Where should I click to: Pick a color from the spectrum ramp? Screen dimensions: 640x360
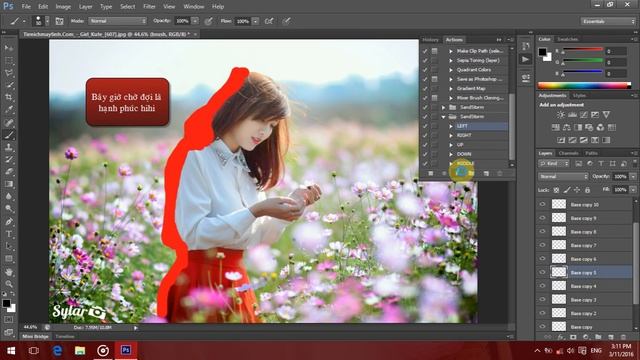[584, 85]
